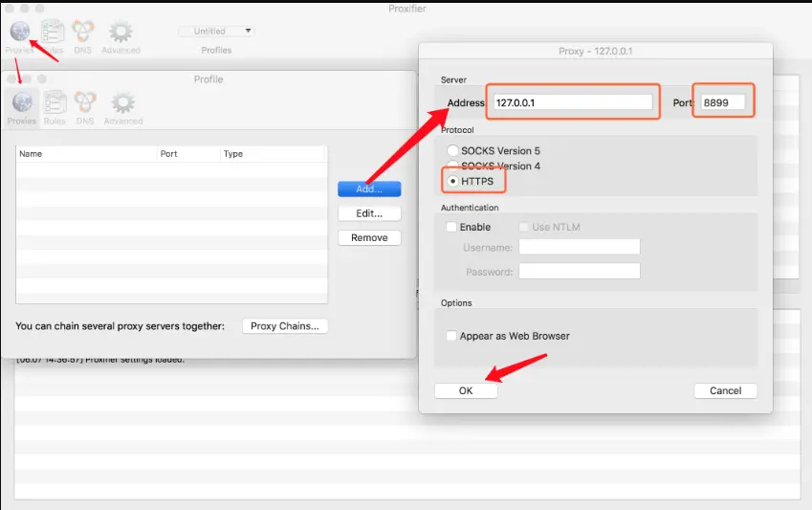Sort proxy list by Type column
This screenshot has width=812, height=510.
[x=274, y=154]
